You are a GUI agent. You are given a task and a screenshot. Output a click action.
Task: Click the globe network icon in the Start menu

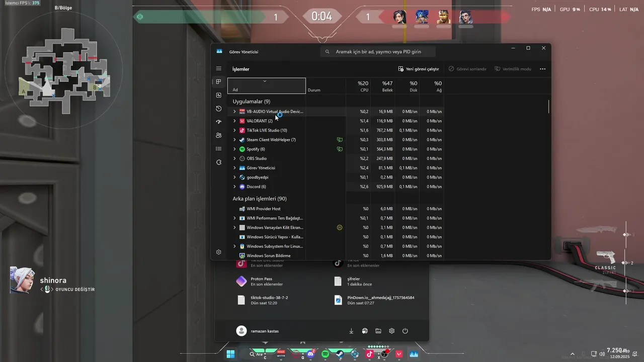click(x=365, y=331)
